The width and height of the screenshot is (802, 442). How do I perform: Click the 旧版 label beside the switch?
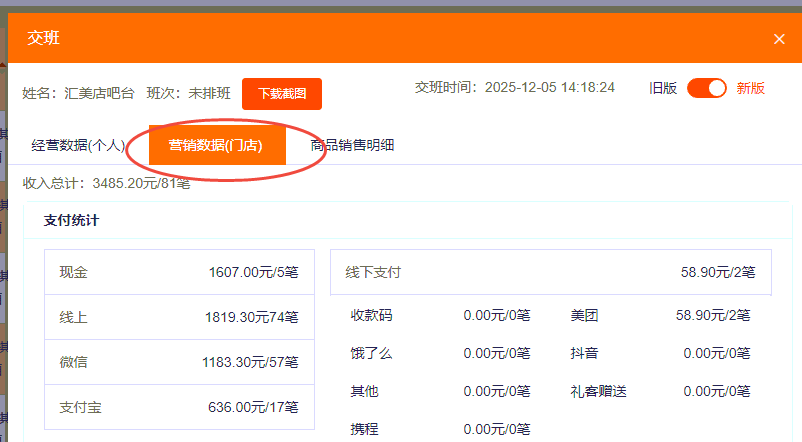663,88
